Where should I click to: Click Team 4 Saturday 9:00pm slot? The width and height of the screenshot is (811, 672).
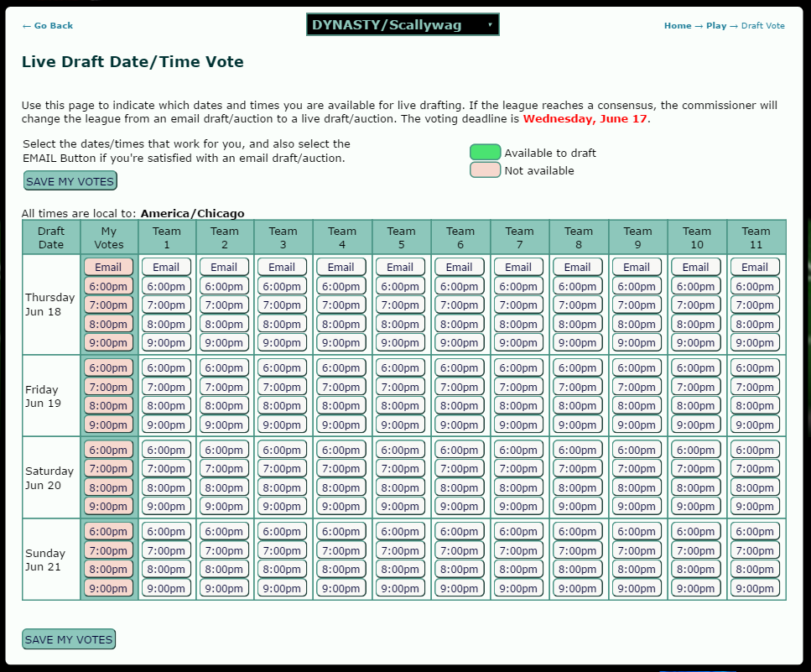coord(341,507)
